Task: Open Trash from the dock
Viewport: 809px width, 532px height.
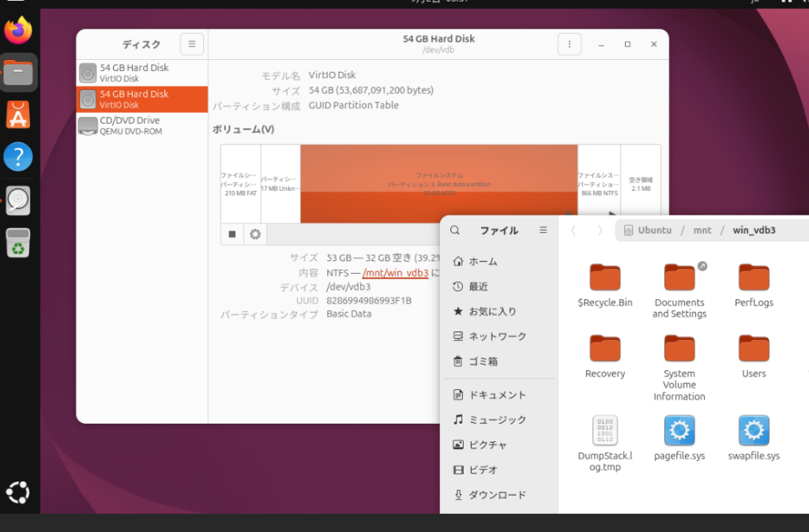Action: click(18, 242)
